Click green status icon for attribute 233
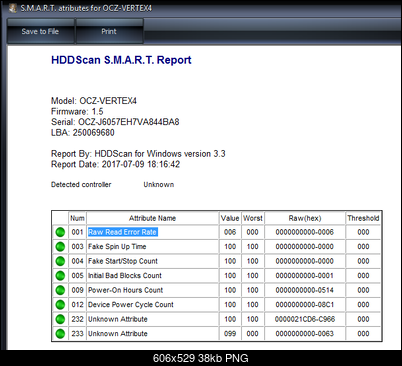The width and height of the screenshot is (402, 366). pos(60,333)
